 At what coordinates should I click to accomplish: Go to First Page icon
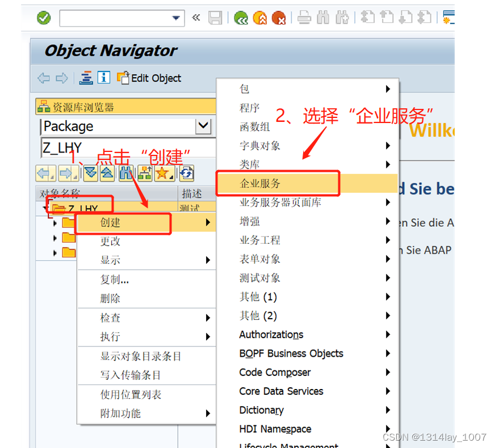pyautogui.click(x=367, y=18)
